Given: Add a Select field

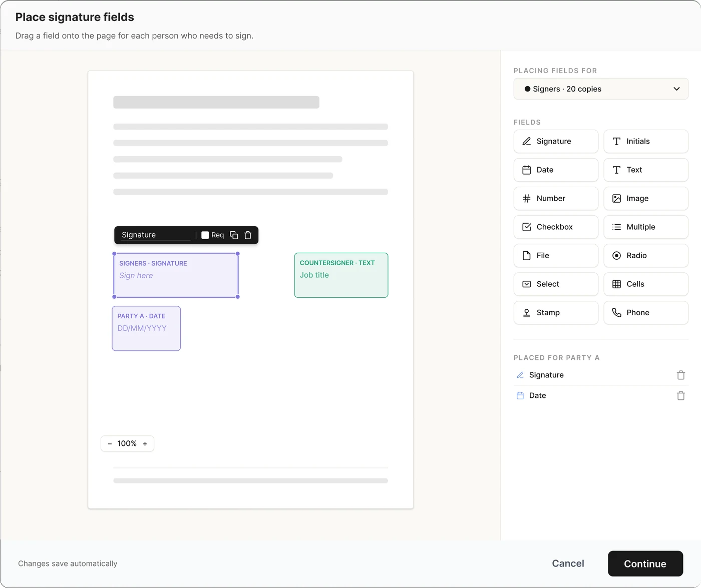Looking at the screenshot, I should coord(556,284).
